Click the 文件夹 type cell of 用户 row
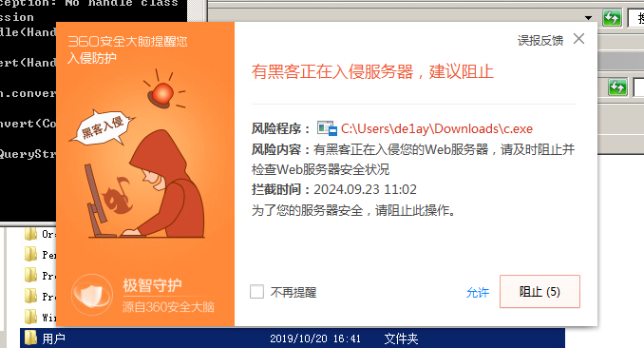644x348 pixels. coord(401,338)
